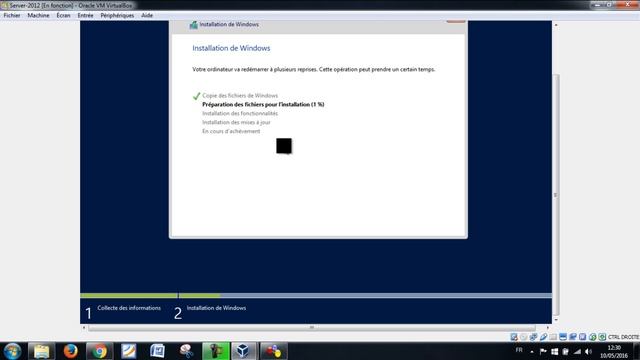The image size is (640, 360).
Task: Click the scroll-up arrow of VM view
Action: tap(556, 25)
